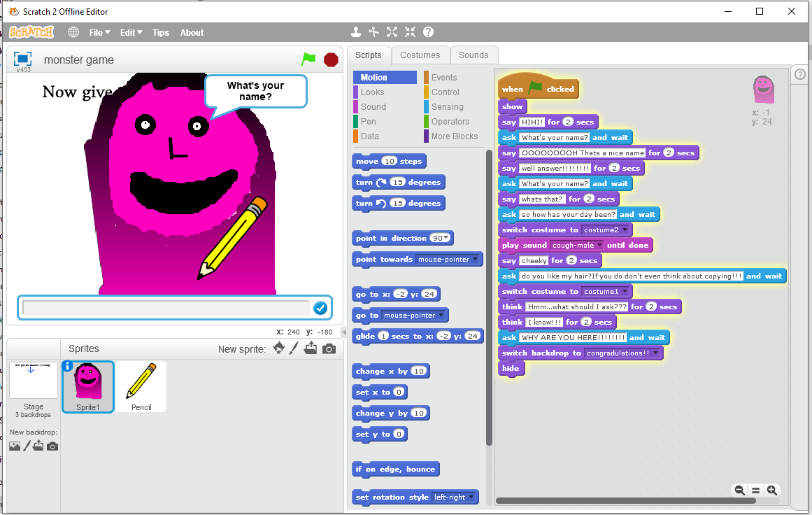Select the scissors Delete tool

[x=374, y=32]
